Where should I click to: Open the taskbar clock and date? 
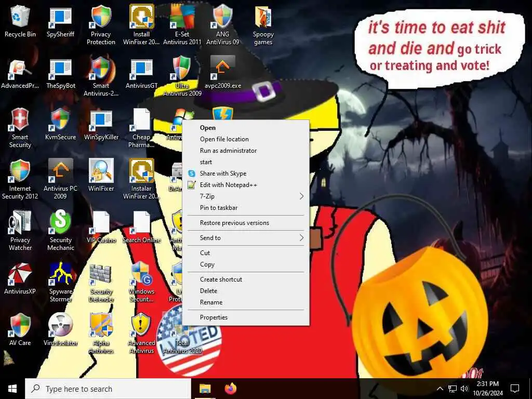tap(488, 389)
